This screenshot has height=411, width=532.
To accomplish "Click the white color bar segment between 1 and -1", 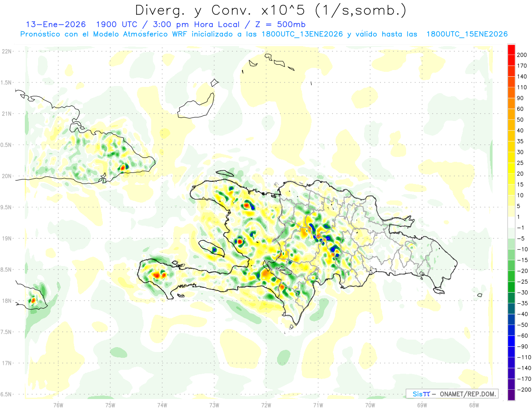I will pyautogui.click(x=511, y=223).
